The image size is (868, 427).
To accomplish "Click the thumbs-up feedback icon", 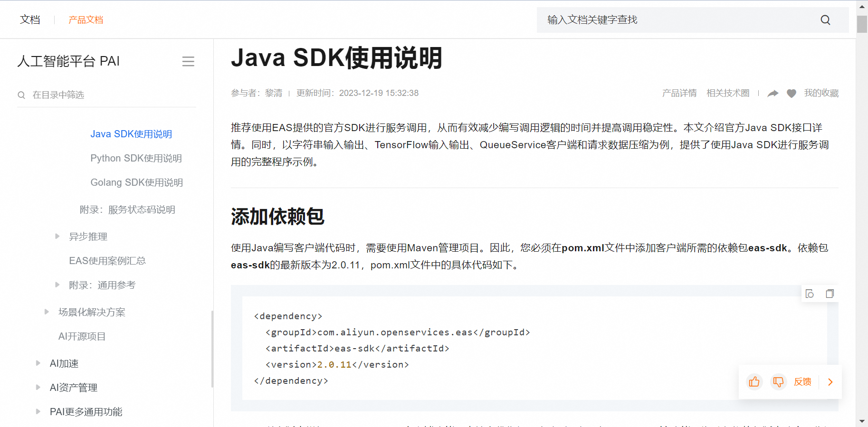I will [x=754, y=382].
